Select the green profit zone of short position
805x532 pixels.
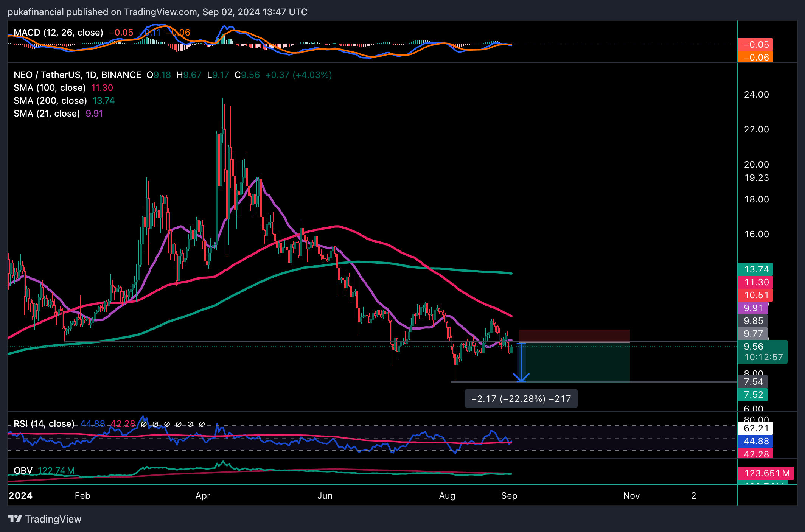pyautogui.click(x=574, y=362)
